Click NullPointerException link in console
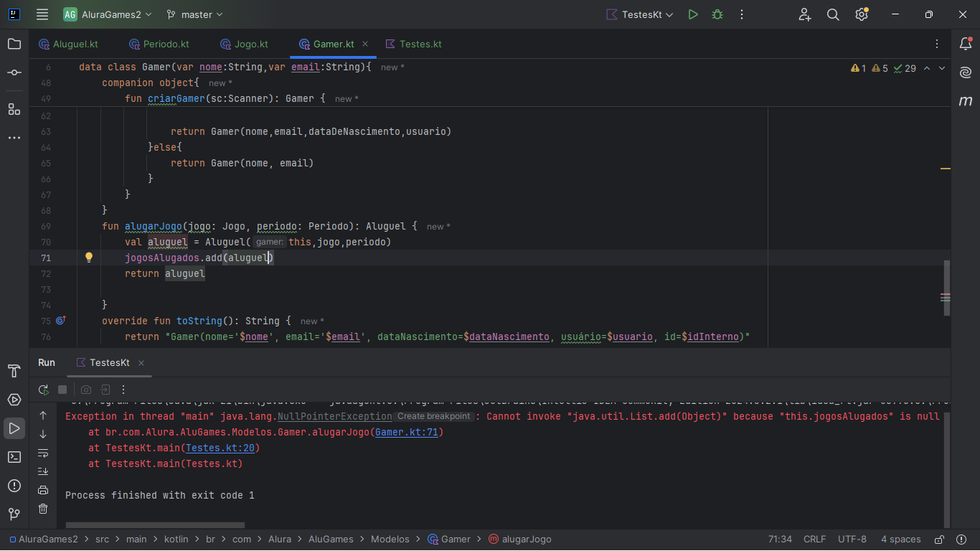The height and width of the screenshot is (551, 980). pos(335,416)
